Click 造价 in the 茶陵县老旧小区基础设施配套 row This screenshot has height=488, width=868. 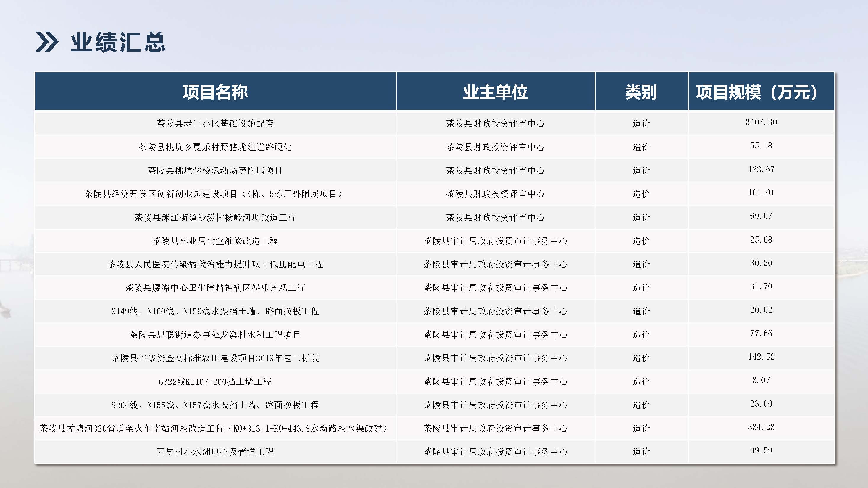[x=641, y=124]
